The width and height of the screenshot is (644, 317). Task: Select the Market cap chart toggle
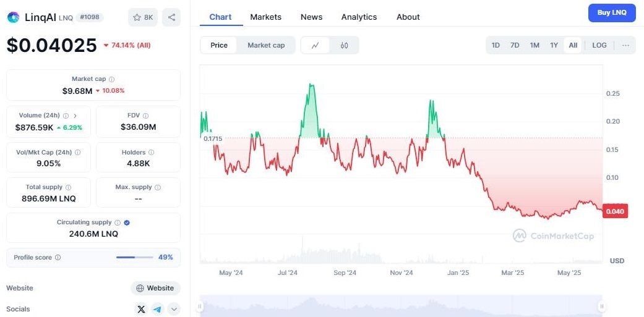266,45
